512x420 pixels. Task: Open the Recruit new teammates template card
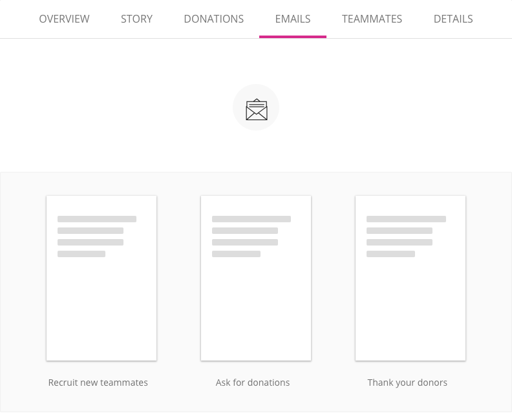click(x=101, y=278)
